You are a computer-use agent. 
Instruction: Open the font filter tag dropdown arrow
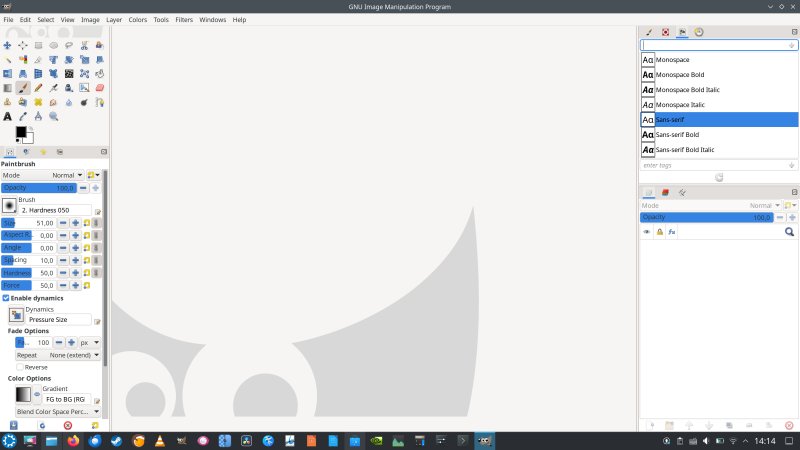[791, 45]
